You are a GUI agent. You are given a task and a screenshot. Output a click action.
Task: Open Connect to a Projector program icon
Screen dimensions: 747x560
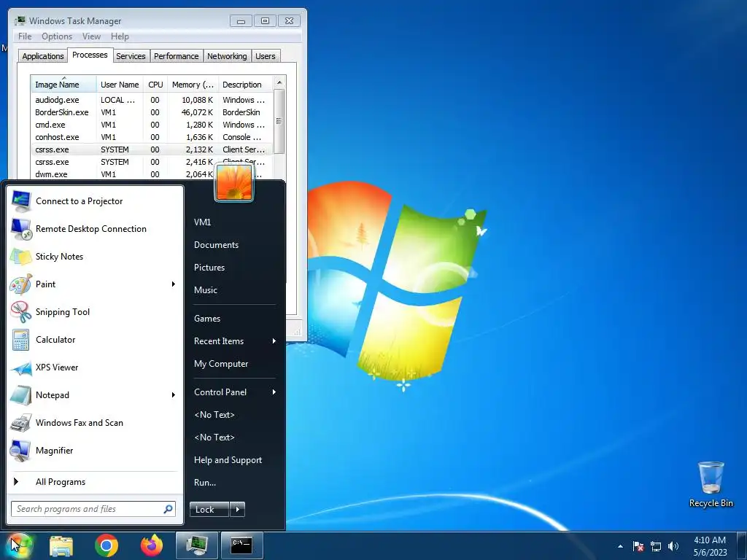click(21, 201)
